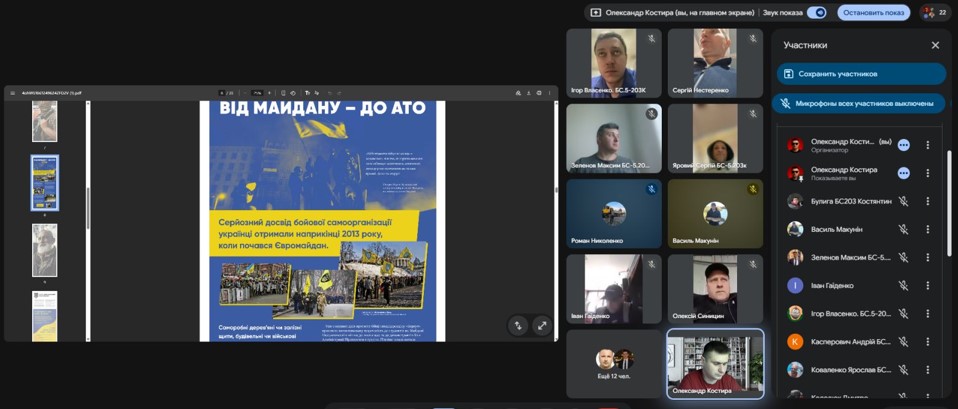This screenshot has height=409, width=958.
Task: Print the PDF document
Action: pyautogui.click(x=539, y=93)
